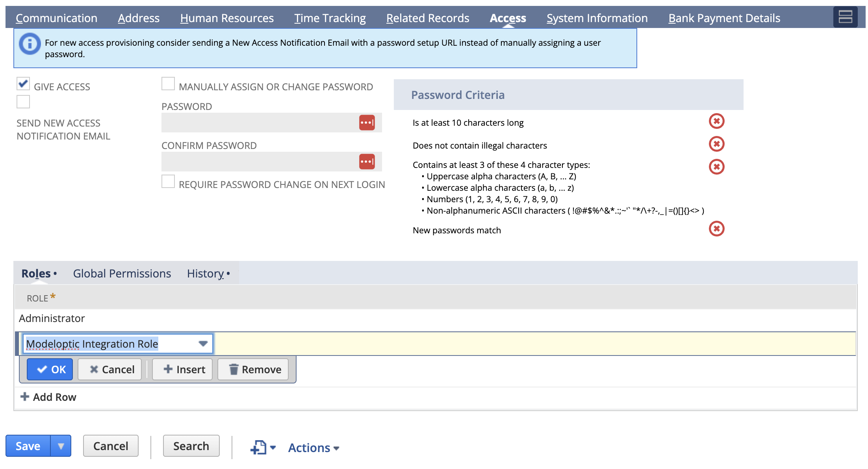Confirm the role row with OK

(50, 369)
